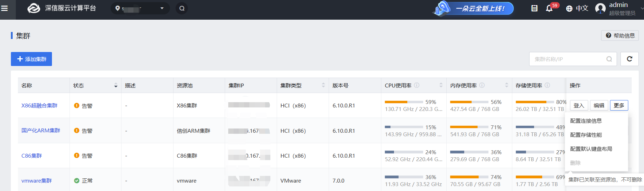The height and width of the screenshot is (191, 644).
Task: Click the global search magnifier icon
Action: point(182,8)
